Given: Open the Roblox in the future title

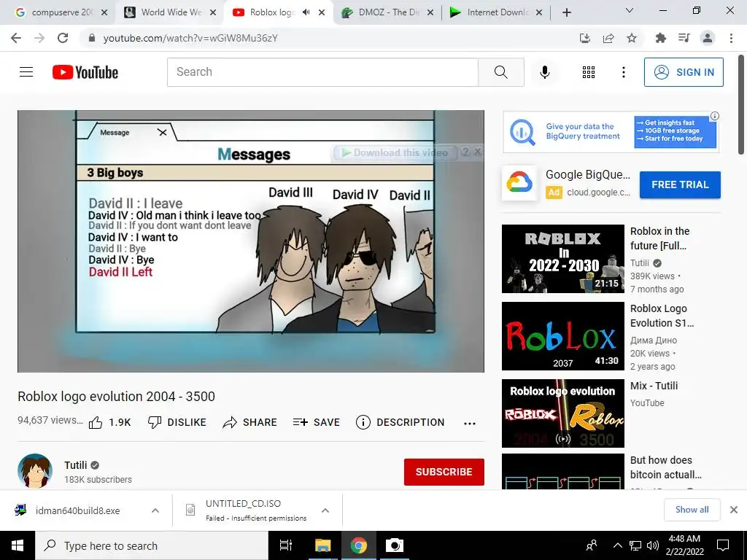Looking at the screenshot, I should point(659,238).
